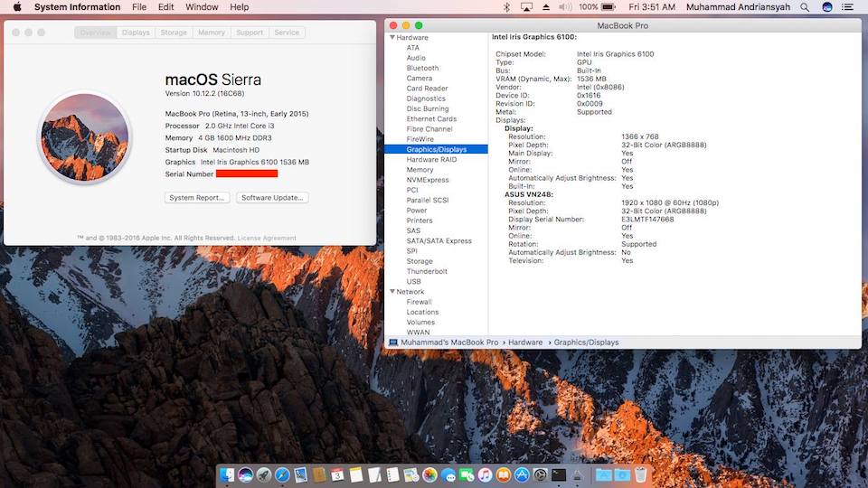Switch to the Support tab
868x488 pixels.
pyautogui.click(x=250, y=33)
